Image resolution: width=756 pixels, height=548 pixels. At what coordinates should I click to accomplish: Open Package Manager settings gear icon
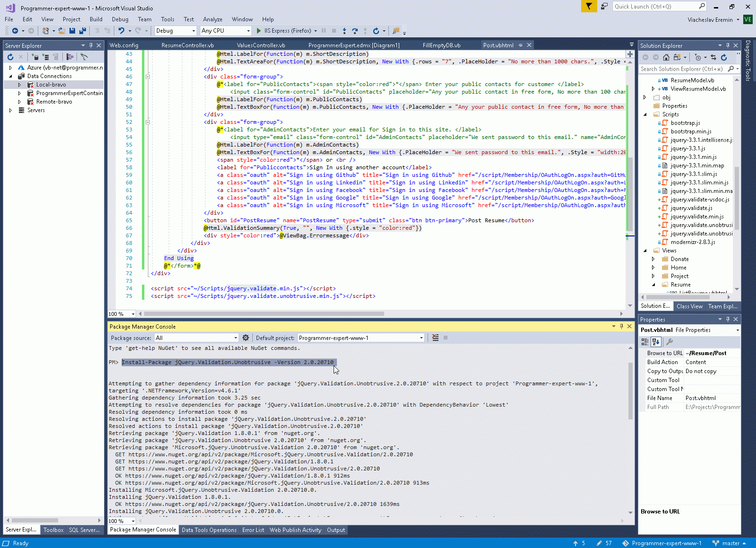point(246,338)
